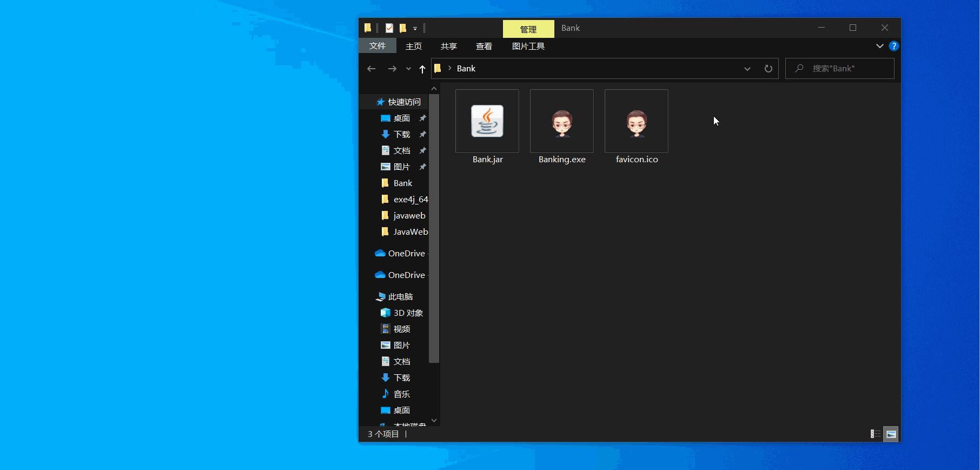Select the Bank.jar file thumbnail
The height and width of the screenshot is (470, 980).
coord(487,121)
